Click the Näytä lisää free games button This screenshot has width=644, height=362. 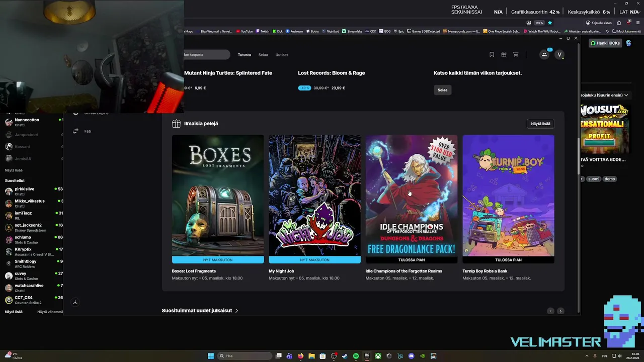point(540,124)
